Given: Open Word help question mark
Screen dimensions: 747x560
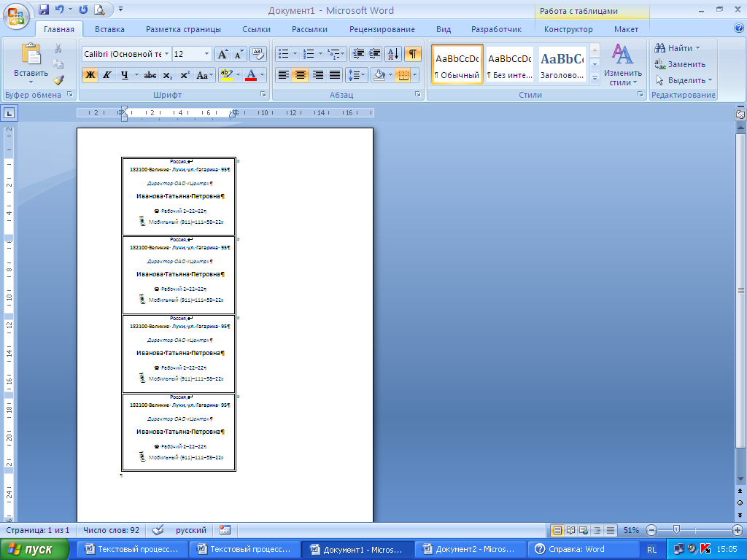Looking at the screenshot, I should (x=739, y=28).
